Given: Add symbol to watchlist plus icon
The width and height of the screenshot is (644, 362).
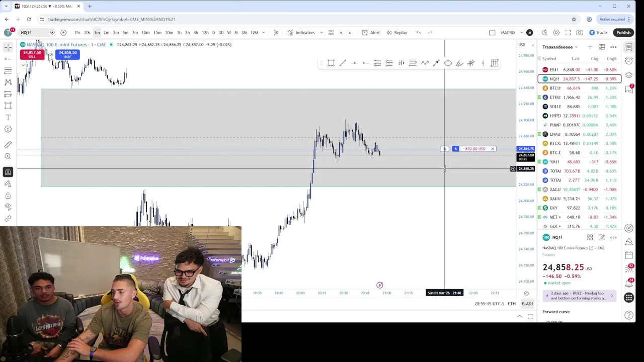Looking at the screenshot, I should [x=590, y=47].
